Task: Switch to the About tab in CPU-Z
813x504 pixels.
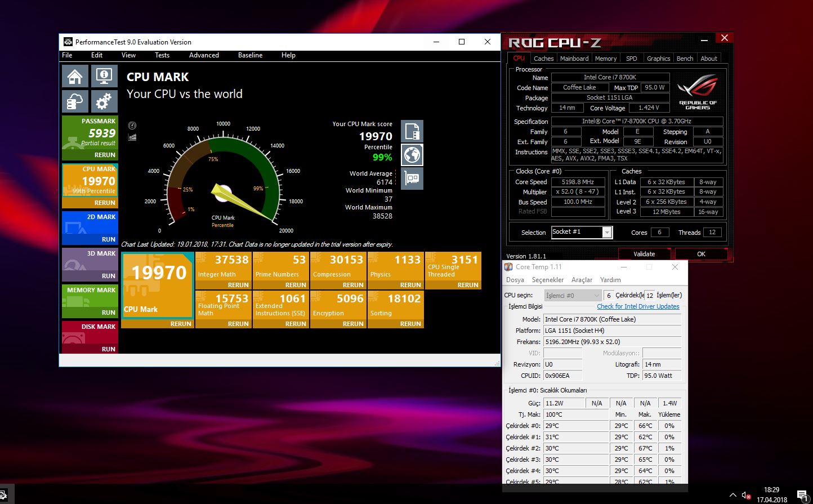Action: click(709, 59)
